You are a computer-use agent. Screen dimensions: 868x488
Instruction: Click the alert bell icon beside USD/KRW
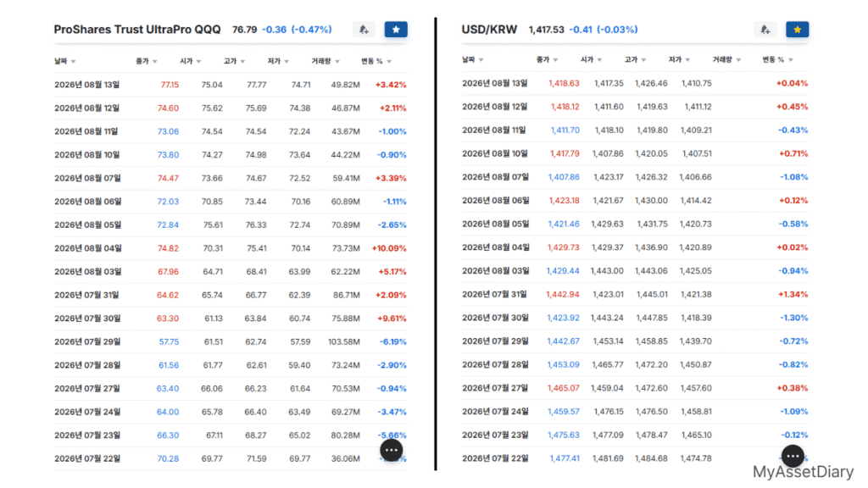click(x=765, y=30)
